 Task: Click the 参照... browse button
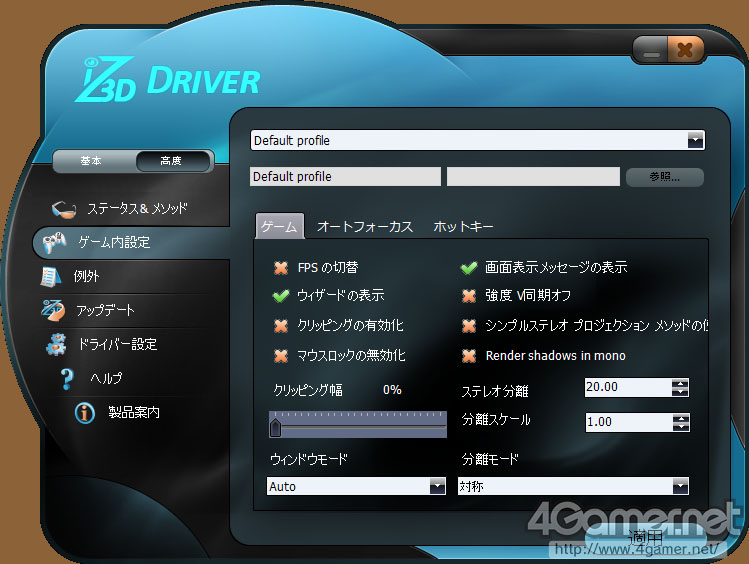(664, 177)
